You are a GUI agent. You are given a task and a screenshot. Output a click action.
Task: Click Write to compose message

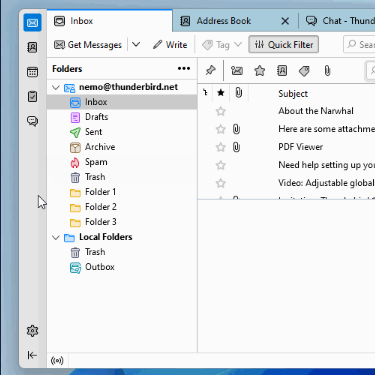[170, 45]
